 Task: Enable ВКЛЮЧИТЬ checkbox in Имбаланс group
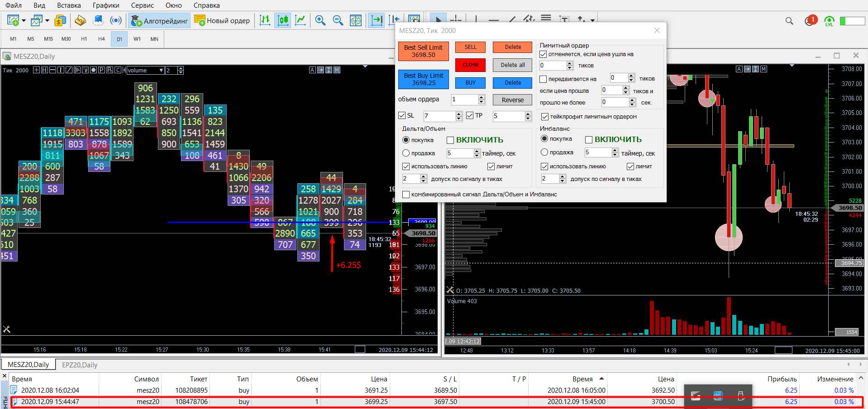pos(589,140)
